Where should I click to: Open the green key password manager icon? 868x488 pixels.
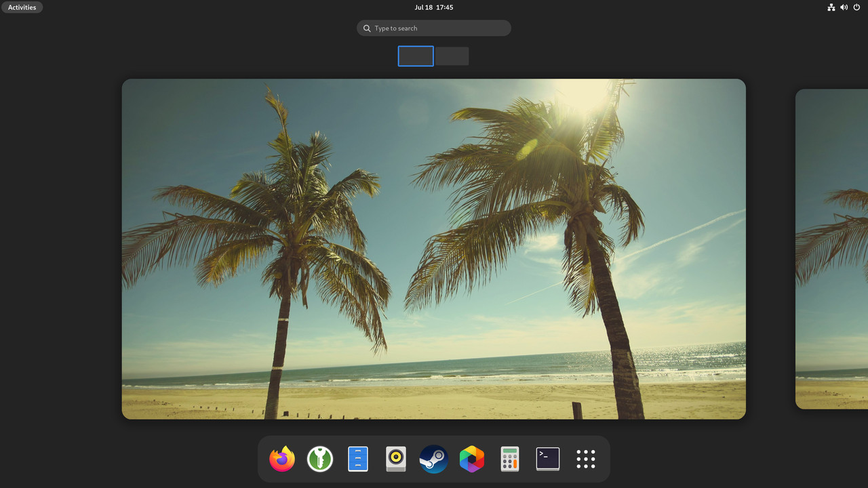coord(320,459)
